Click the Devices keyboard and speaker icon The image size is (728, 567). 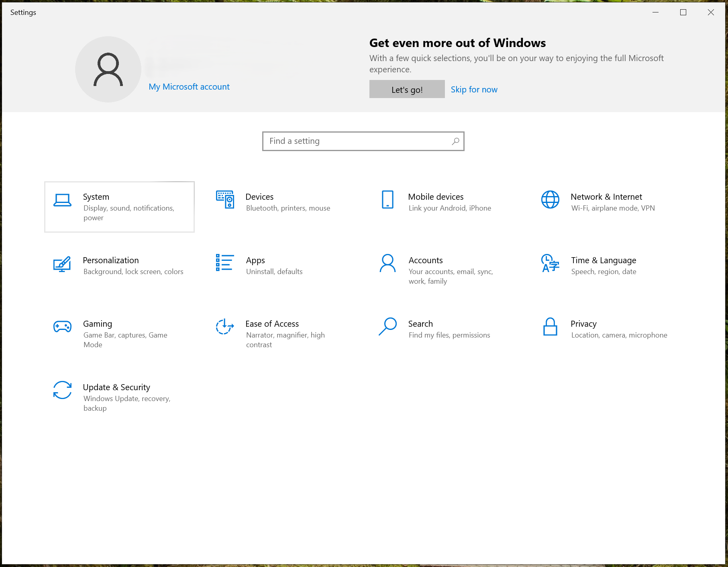pos(225,199)
